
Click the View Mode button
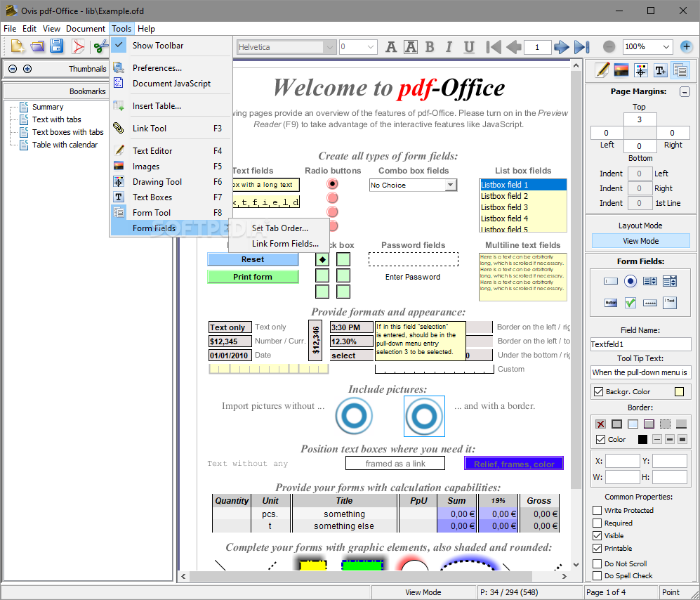[640, 241]
